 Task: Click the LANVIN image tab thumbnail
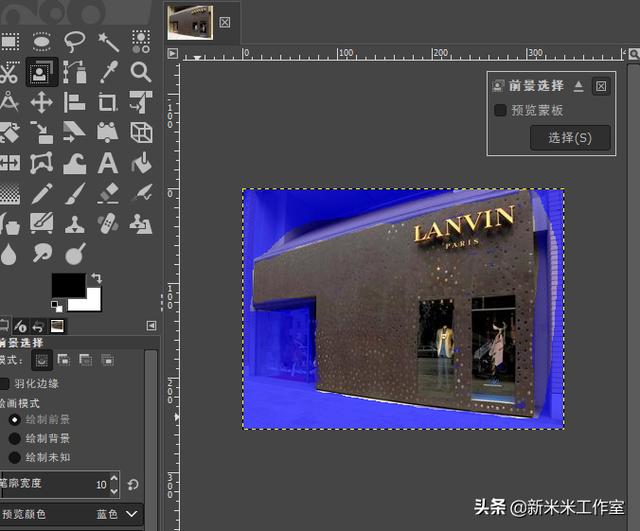coord(190,22)
